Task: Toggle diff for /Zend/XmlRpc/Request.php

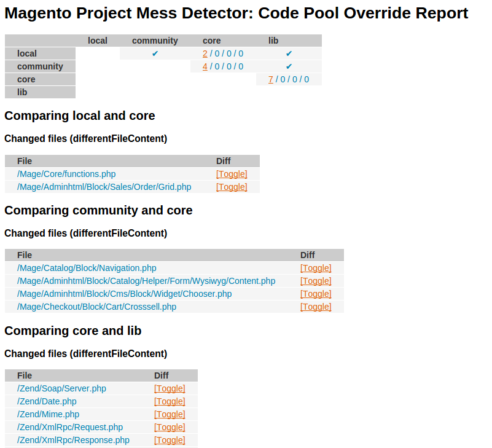Action: pyautogui.click(x=170, y=427)
